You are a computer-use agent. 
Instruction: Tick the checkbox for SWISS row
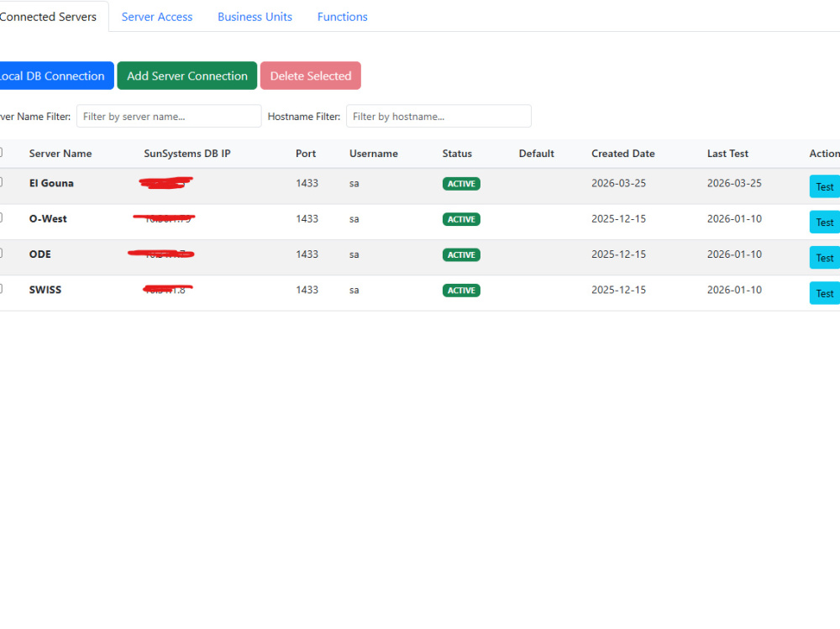click(1, 289)
